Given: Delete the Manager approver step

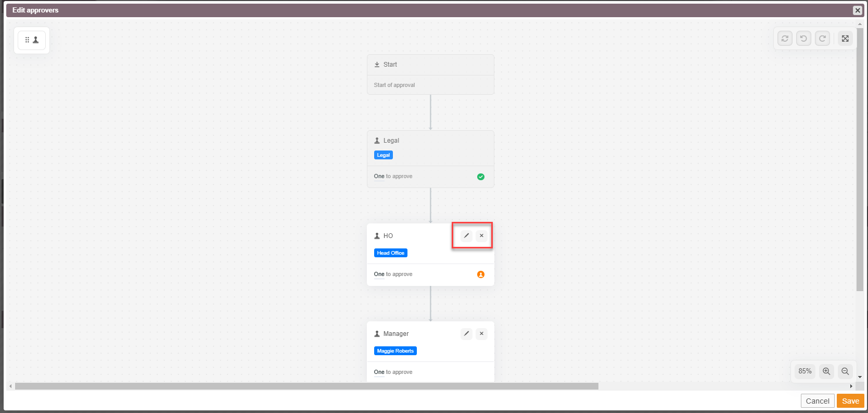Looking at the screenshot, I should point(481,334).
